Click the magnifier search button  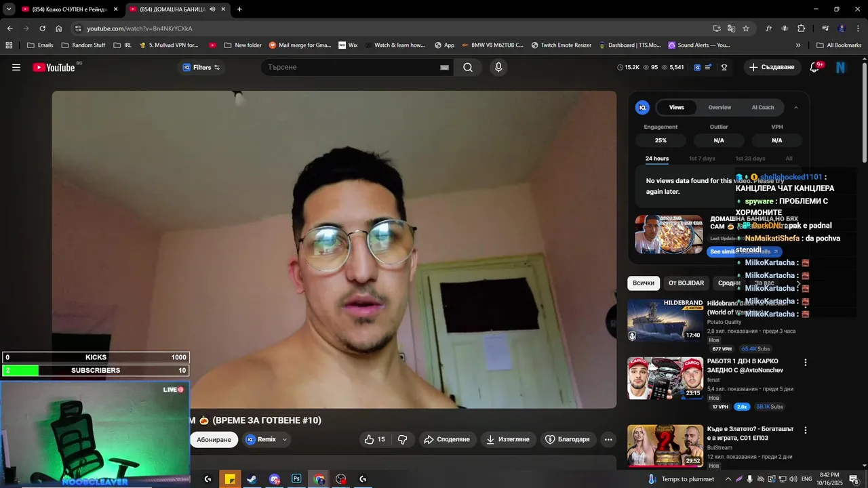click(x=468, y=67)
